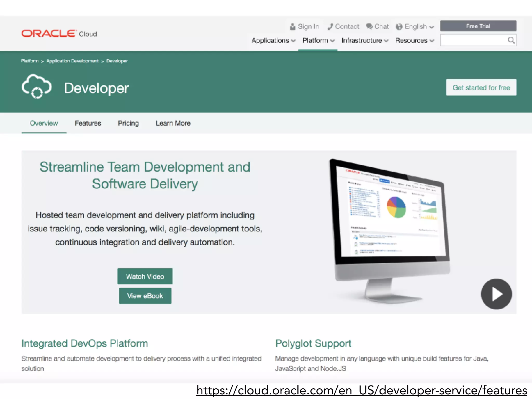Expand the Platform menu
Image resolution: width=532 pixels, height=399 pixels.
click(318, 41)
